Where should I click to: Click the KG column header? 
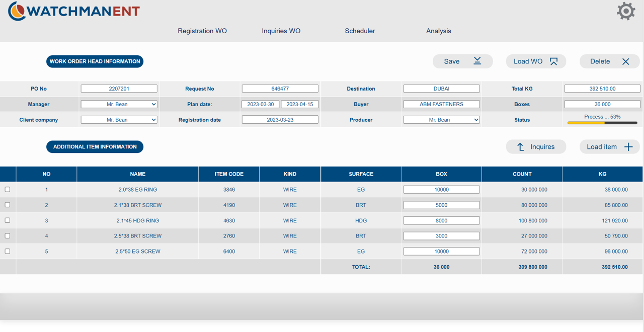602,174
